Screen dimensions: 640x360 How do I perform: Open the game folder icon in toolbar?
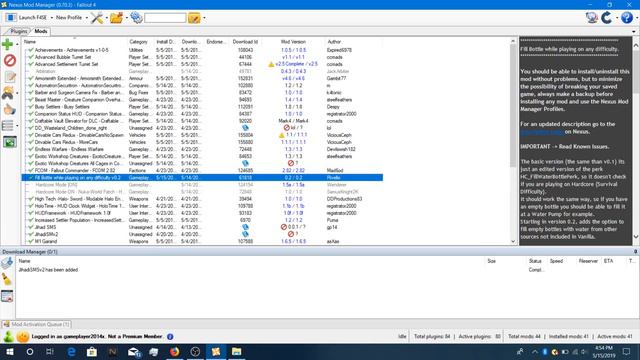[116, 18]
